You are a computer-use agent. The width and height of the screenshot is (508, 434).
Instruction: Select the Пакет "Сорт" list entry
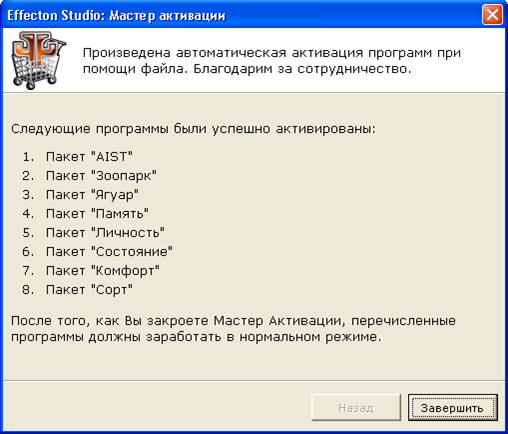pos(89,290)
